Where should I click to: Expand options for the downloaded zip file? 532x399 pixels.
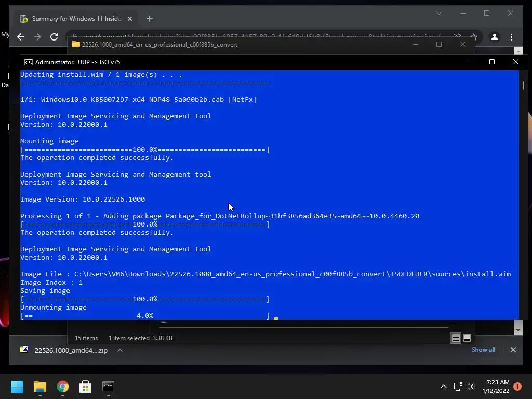coord(120,351)
